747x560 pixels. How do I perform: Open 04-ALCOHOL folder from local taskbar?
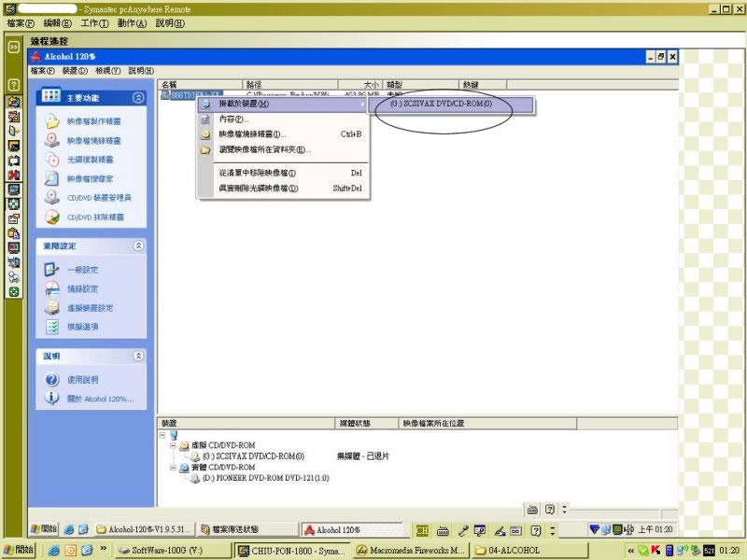click(x=529, y=551)
